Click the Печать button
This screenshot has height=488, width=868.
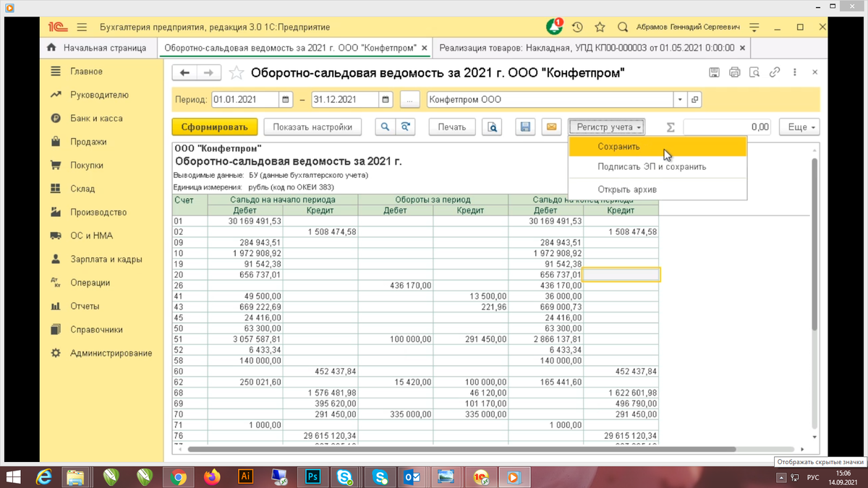(452, 127)
